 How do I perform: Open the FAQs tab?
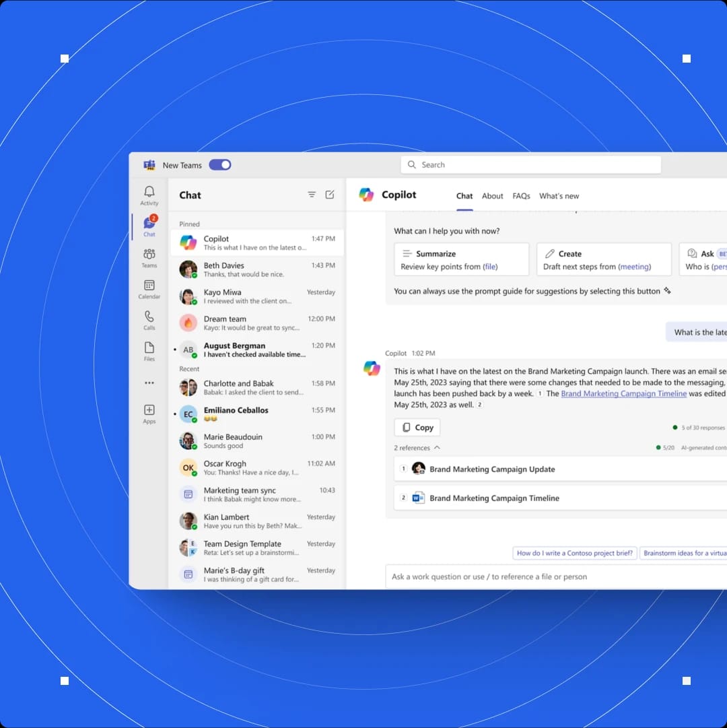[521, 196]
